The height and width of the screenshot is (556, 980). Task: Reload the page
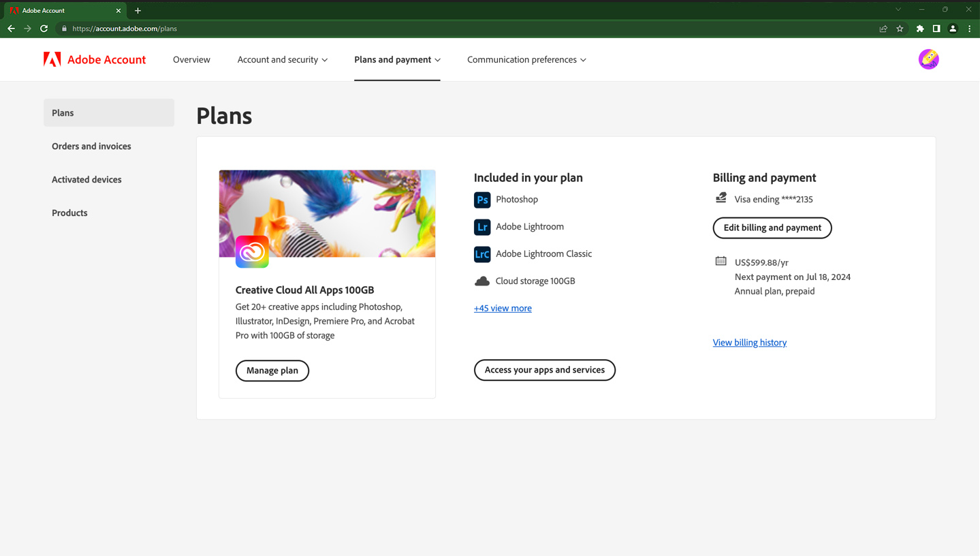pos(44,29)
